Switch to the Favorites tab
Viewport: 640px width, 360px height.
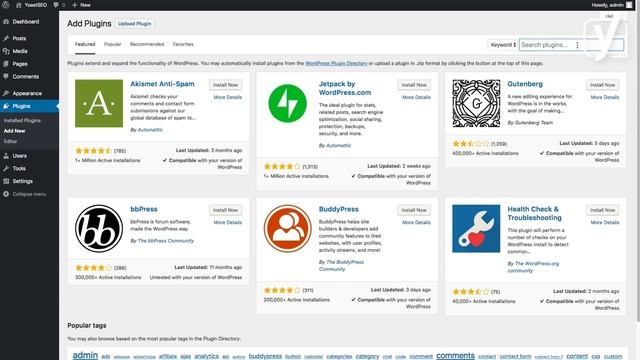click(183, 44)
